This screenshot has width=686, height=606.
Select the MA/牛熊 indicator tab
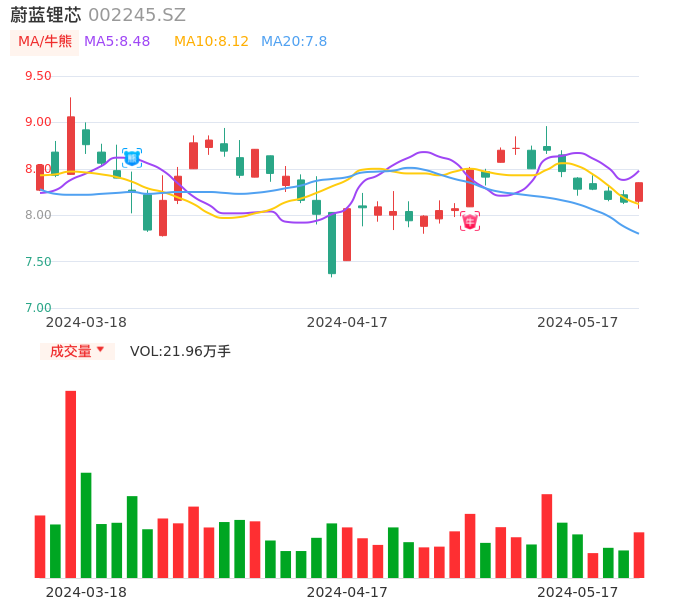45,42
